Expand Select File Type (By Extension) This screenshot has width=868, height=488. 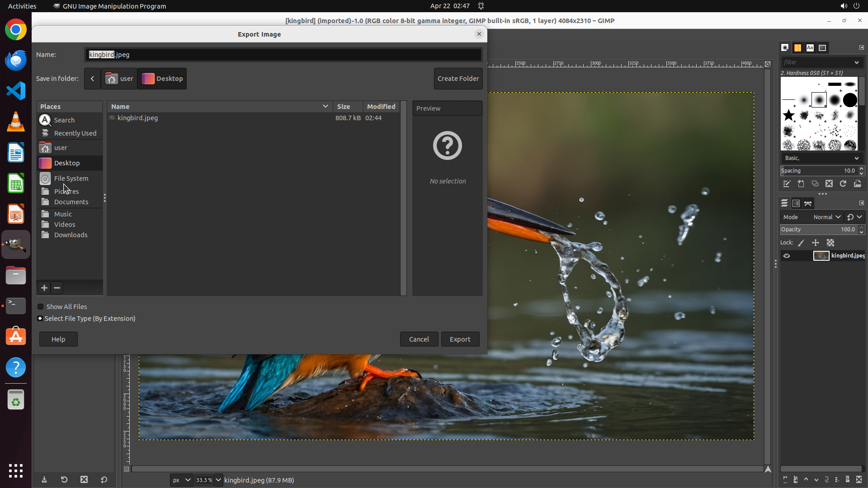[x=40, y=319]
